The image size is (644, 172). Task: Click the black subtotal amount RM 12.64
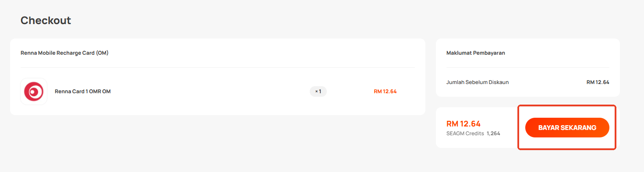coord(598,82)
